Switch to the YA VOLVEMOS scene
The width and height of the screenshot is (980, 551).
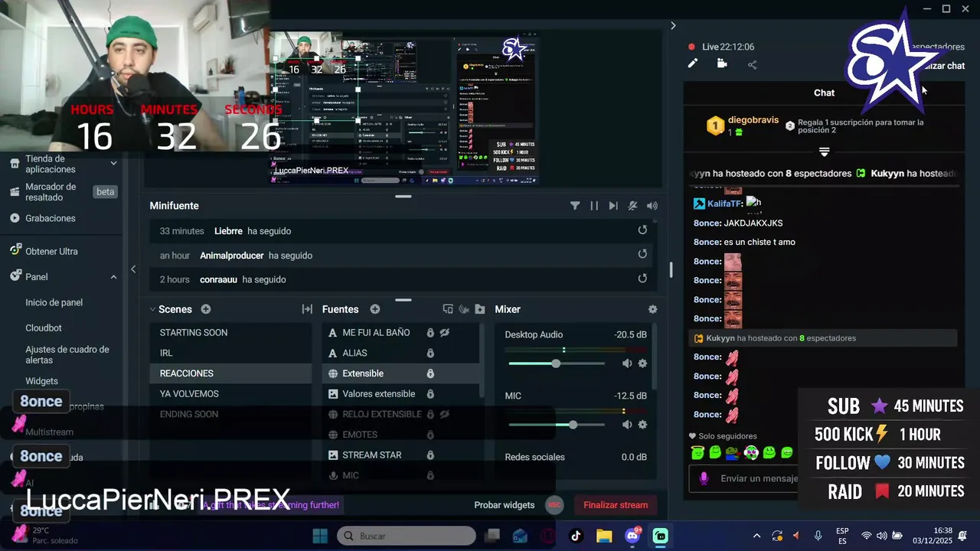(230, 394)
